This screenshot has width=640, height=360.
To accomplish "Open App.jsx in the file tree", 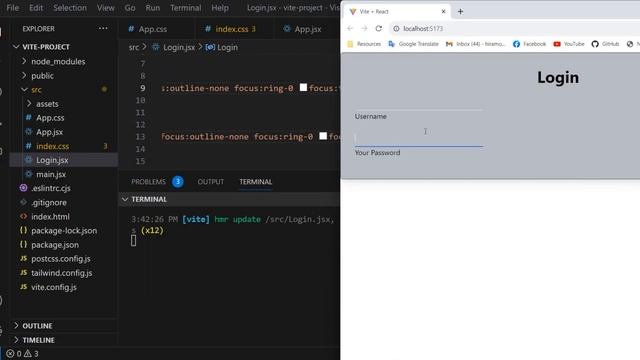I will click(49, 132).
